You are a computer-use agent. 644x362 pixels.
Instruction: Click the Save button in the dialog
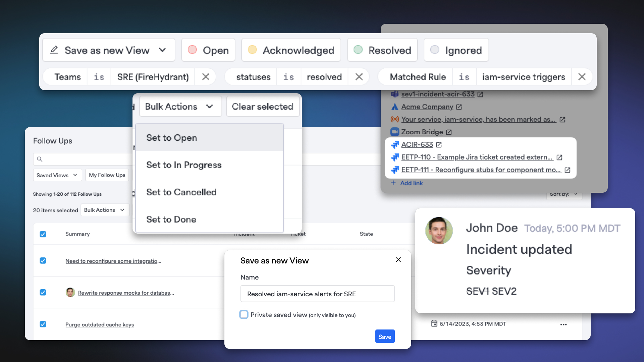[x=385, y=336]
